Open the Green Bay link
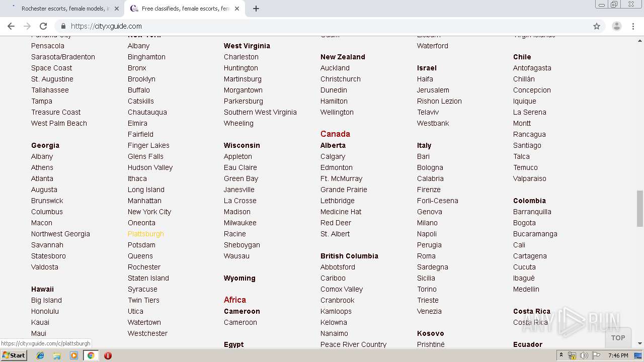Viewport: 644px width, 362px height. [240, 178]
